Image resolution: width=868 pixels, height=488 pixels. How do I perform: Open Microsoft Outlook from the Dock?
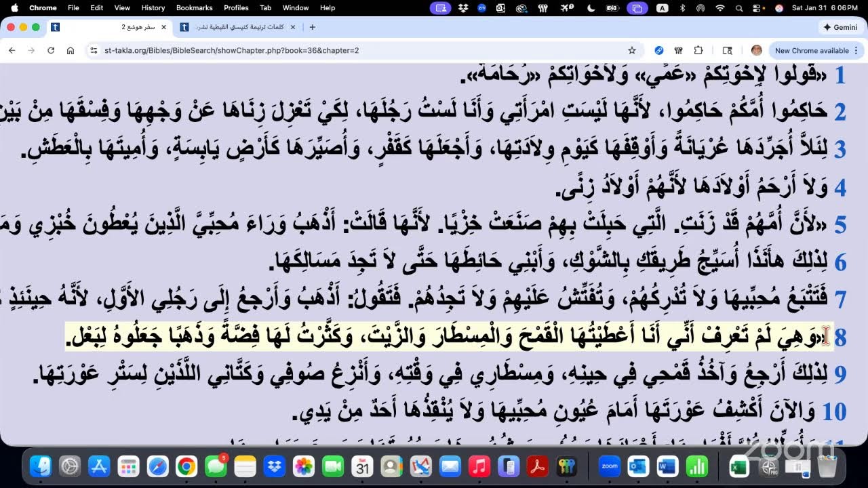638,466
